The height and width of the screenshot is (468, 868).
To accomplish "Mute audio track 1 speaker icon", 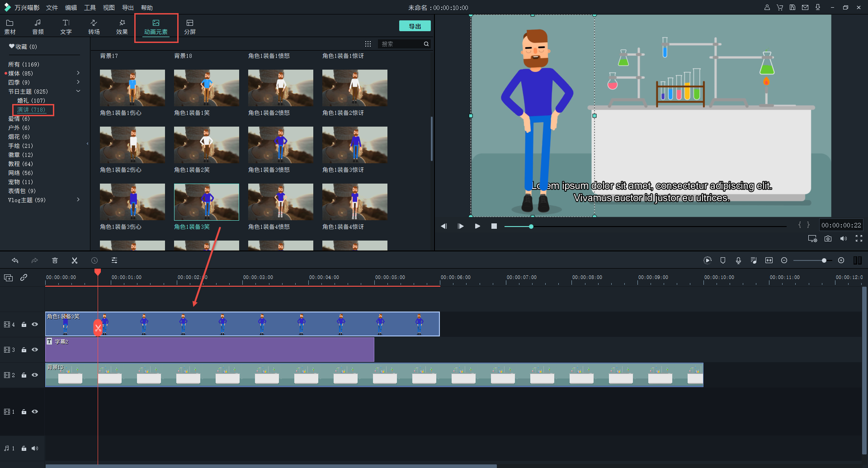I will click(35, 448).
